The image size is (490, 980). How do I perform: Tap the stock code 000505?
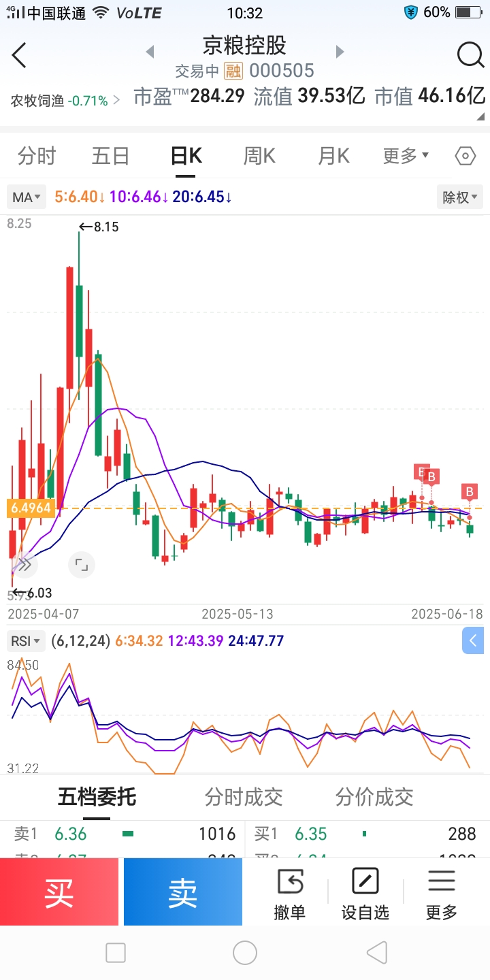coord(282,71)
